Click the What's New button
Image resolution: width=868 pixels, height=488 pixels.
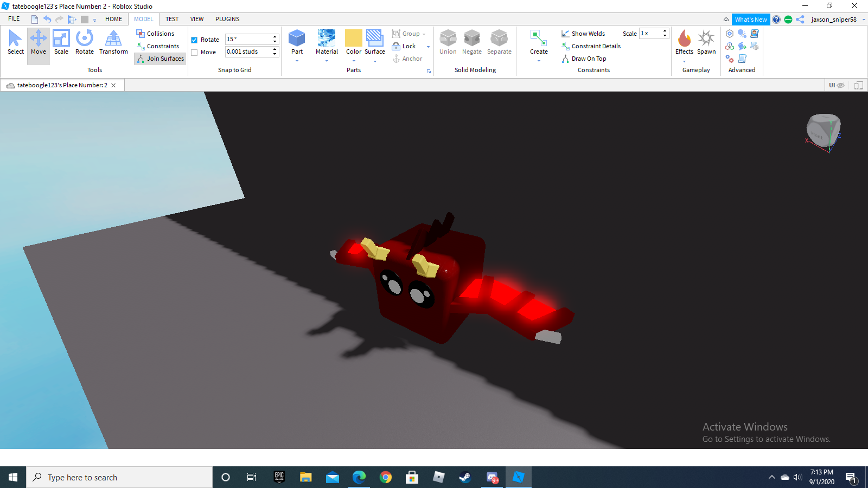pos(751,20)
